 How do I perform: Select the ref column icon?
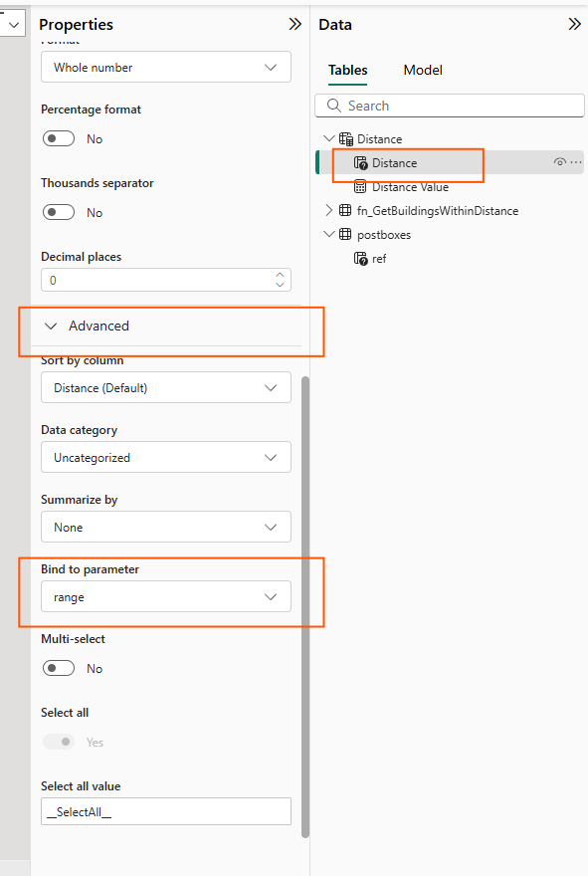tap(361, 259)
